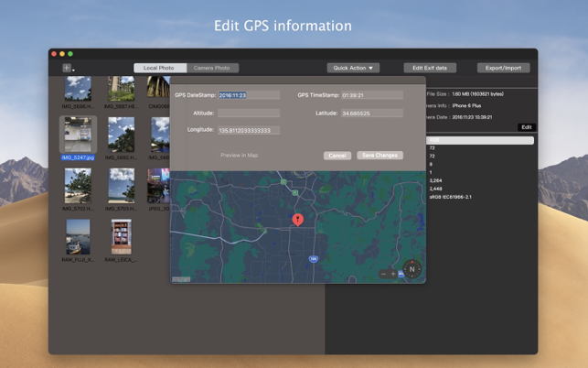Maximize the window with green button

70,54
